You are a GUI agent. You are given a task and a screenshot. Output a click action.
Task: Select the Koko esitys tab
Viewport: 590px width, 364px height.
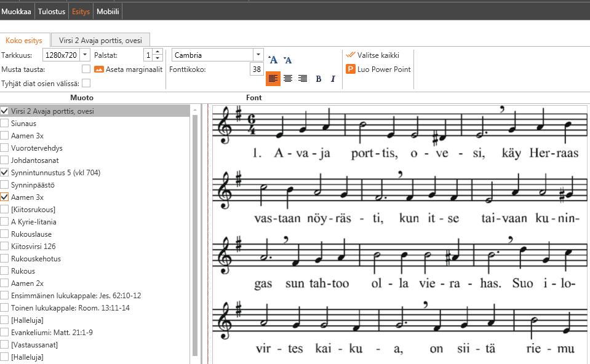[24, 40]
